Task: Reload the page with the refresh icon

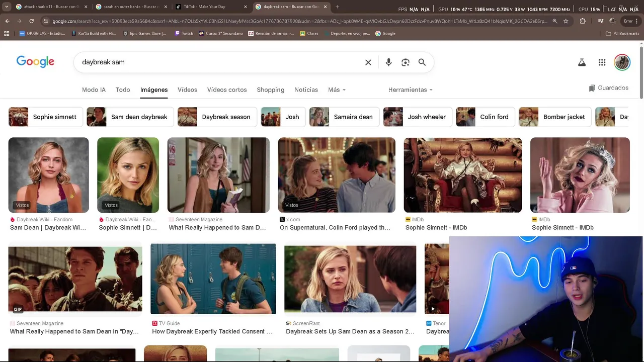Action: pyautogui.click(x=31, y=21)
